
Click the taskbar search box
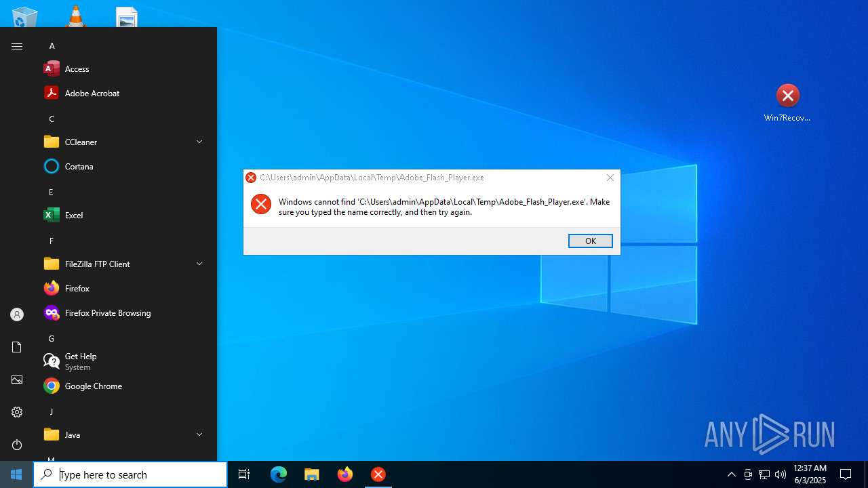(x=130, y=474)
